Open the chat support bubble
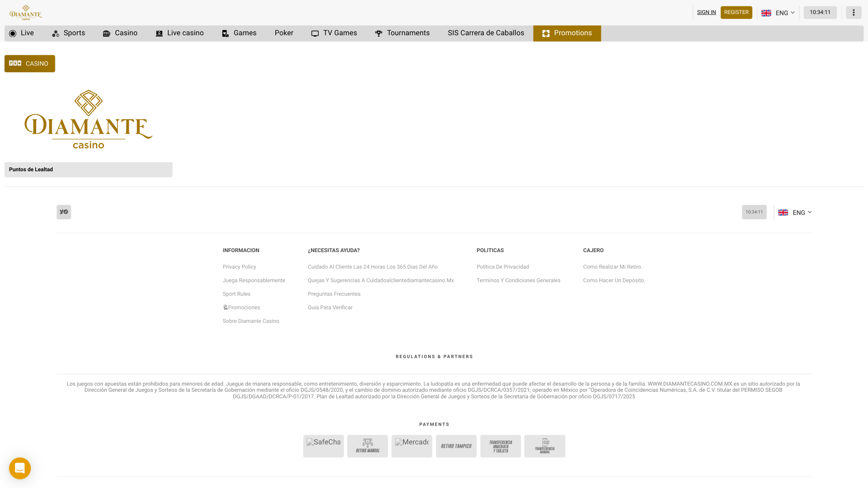Image resolution: width=868 pixels, height=488 pixels. pyautogui.click(x=20, y=468)
